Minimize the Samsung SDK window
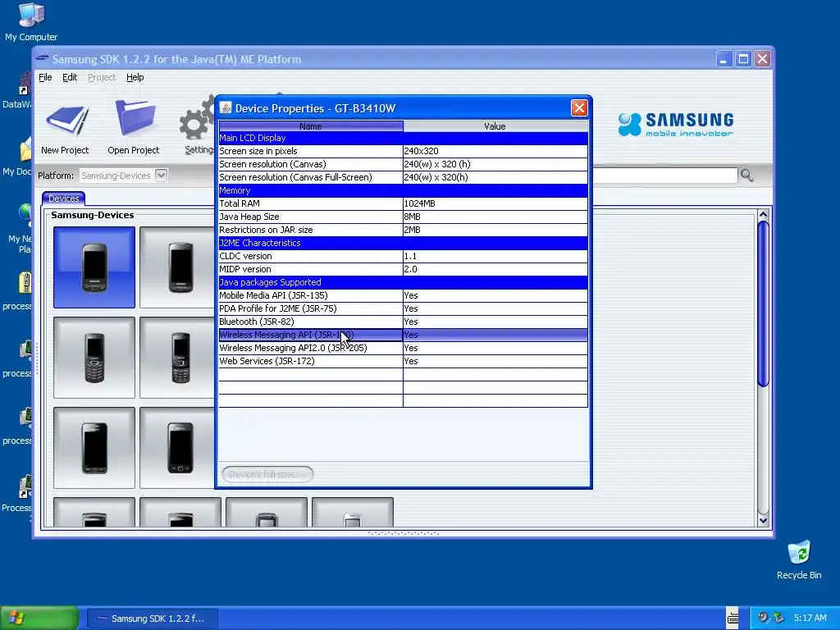 [x=724, y=59]
